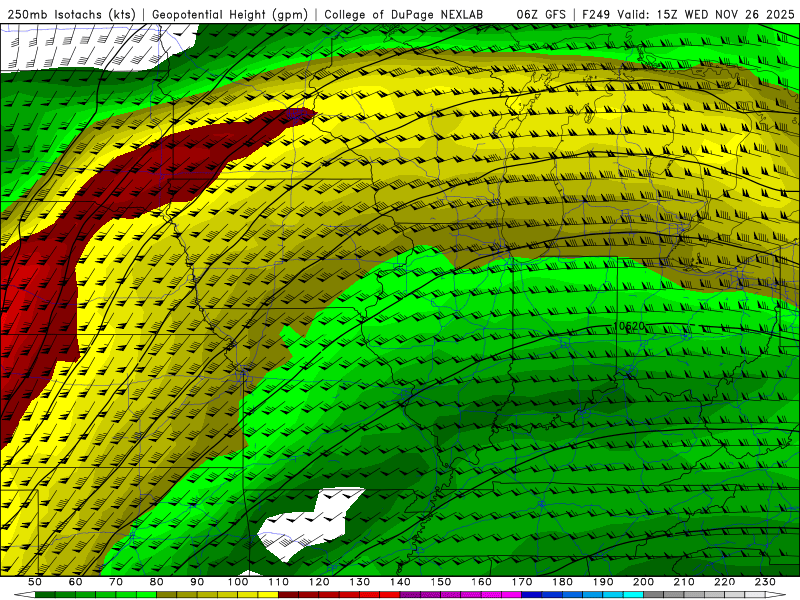Select the bright yellow 105-110 kt legend swatch

(x=268, y=594)
